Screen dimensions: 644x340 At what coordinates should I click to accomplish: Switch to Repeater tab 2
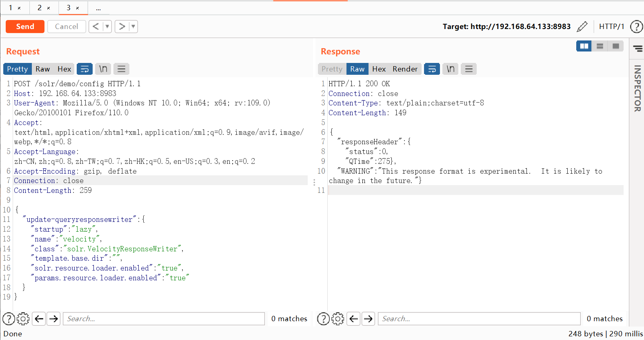[39, 8]
